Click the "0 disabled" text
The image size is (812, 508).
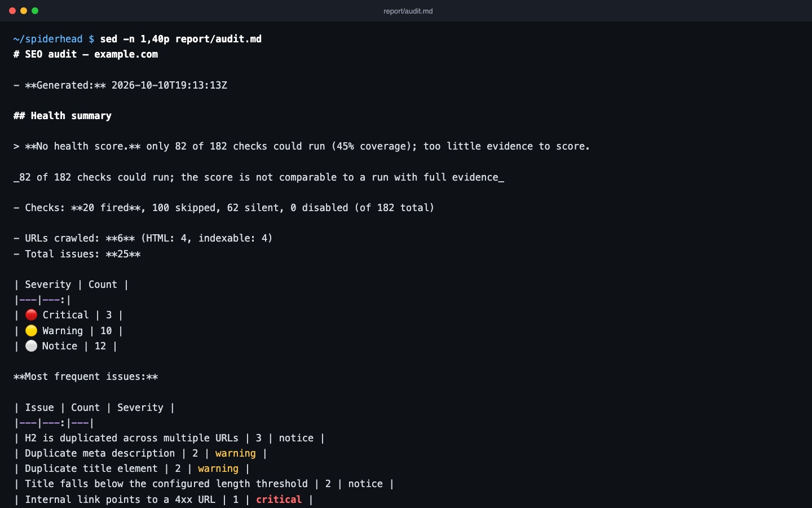pos(320,208)
